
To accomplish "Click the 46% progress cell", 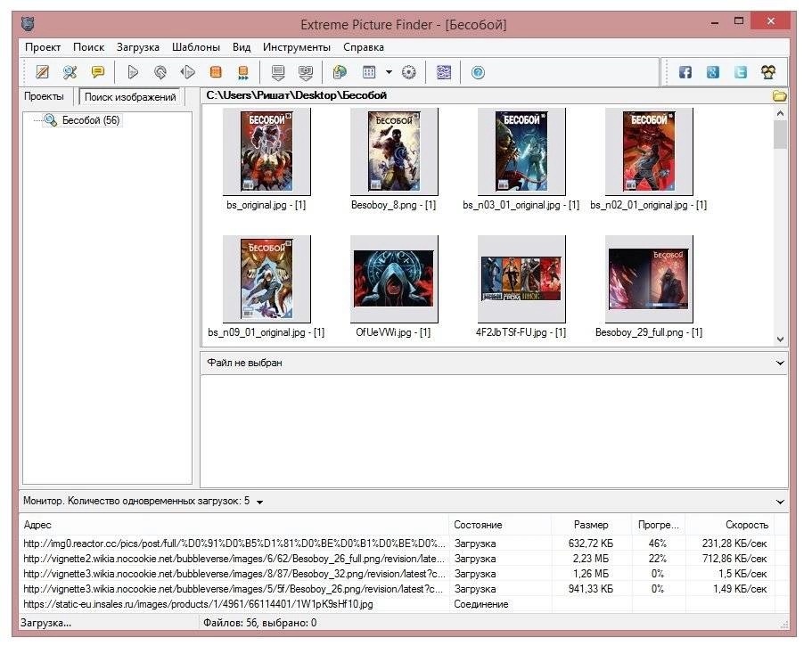I will tap(658, 544).
